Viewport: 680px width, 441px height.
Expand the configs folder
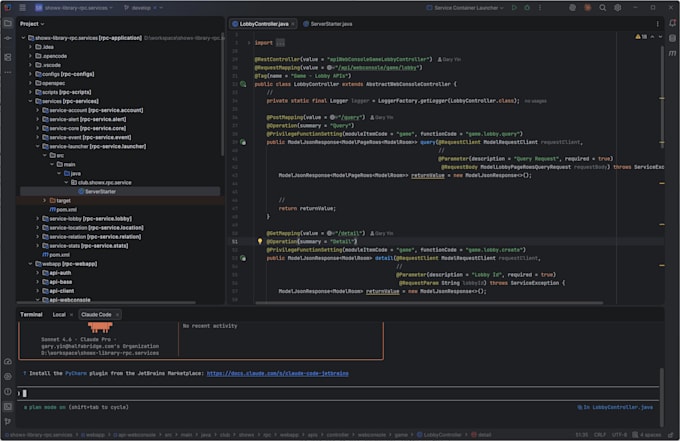(x=30, y=74)
